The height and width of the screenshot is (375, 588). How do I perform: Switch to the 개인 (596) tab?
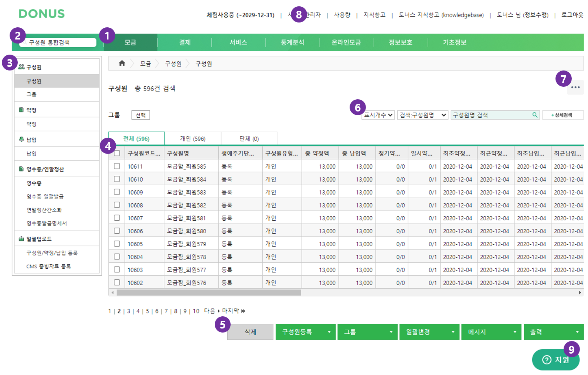[x=193, y=139]
